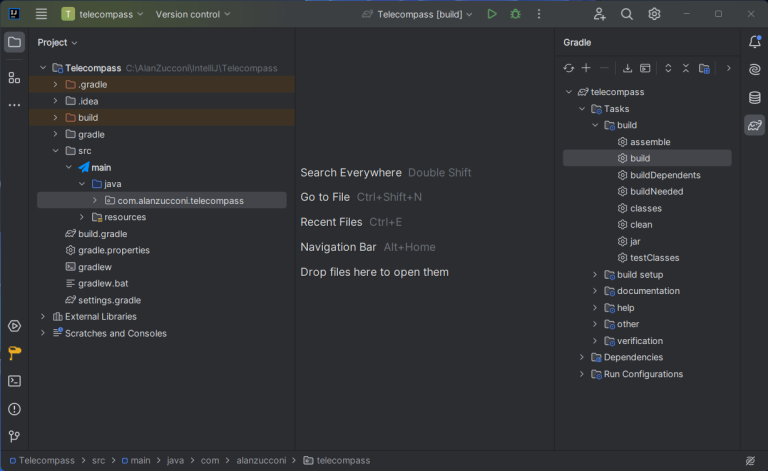This screenshot has width=768, height=471.
Task: Show more tool windows ellipsis
Action: pyautogui.click(x=14, y=105)
